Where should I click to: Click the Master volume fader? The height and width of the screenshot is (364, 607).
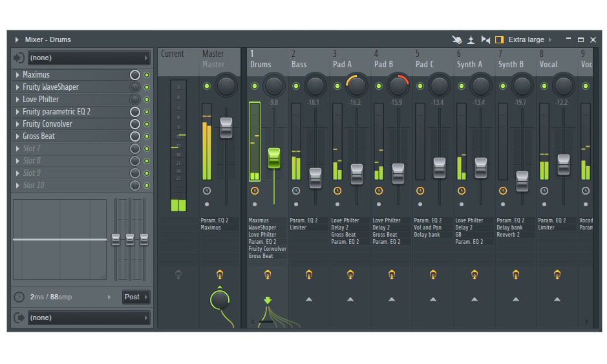coord(226,128)
